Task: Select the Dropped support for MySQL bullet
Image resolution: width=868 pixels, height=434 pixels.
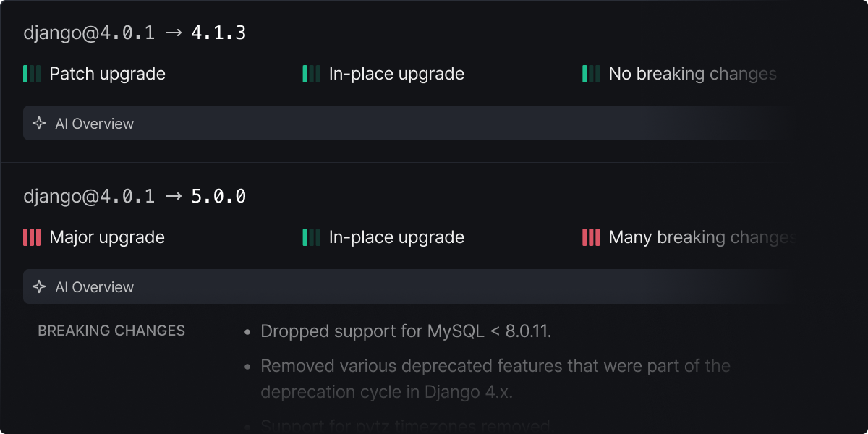Action: (406, 331)
